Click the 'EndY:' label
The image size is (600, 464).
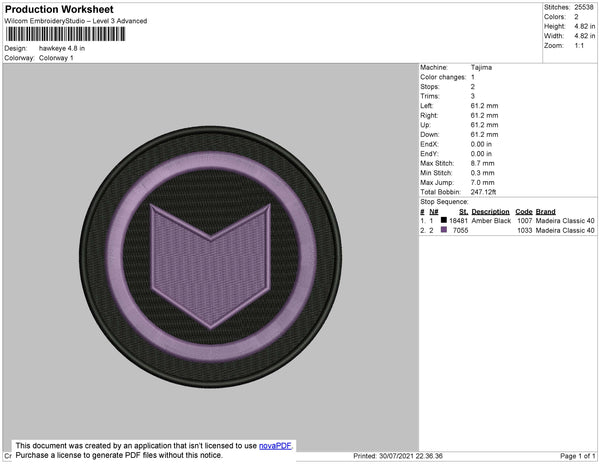(x=429, y=154)
